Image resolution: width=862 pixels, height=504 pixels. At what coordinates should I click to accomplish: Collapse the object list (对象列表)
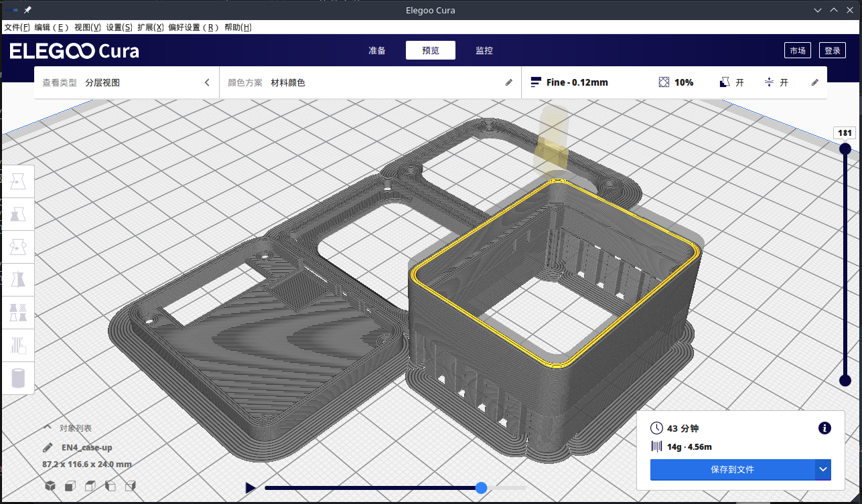click(48, 427)
